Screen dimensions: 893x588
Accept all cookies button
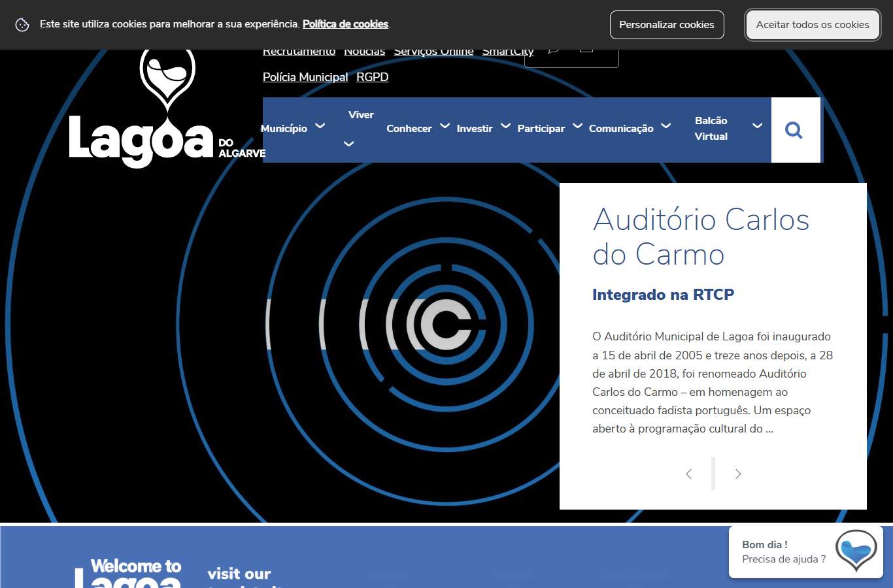(x=813, y=25)
